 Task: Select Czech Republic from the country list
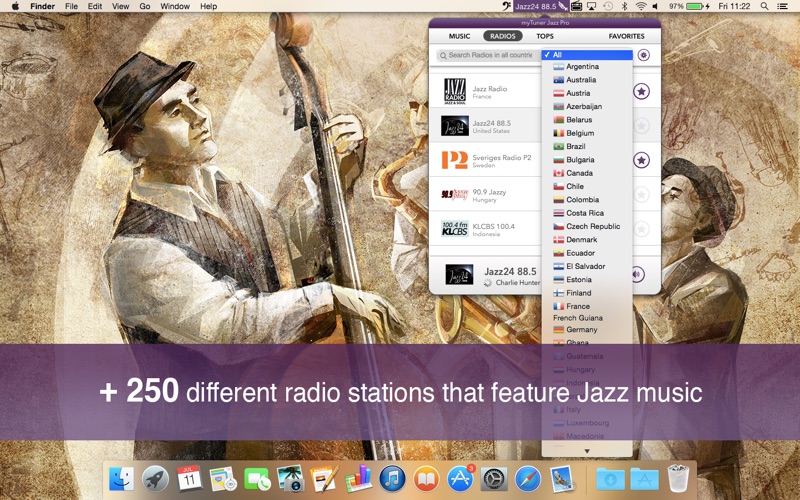[x=587, y=226]
